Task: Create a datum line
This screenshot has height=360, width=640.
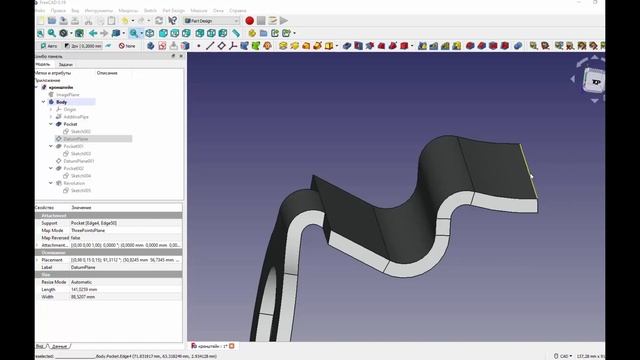Action: (x=210, y=46)
